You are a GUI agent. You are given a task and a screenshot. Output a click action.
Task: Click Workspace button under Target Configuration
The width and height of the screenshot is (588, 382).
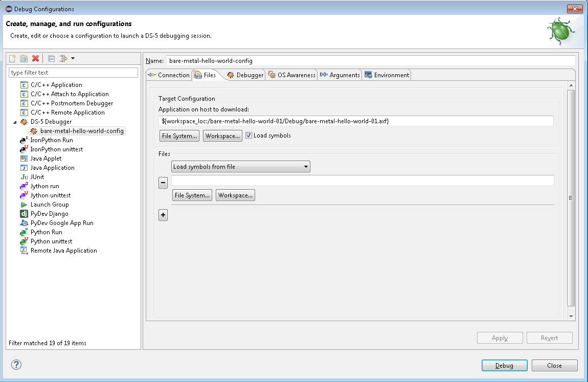tap(222, 136)
